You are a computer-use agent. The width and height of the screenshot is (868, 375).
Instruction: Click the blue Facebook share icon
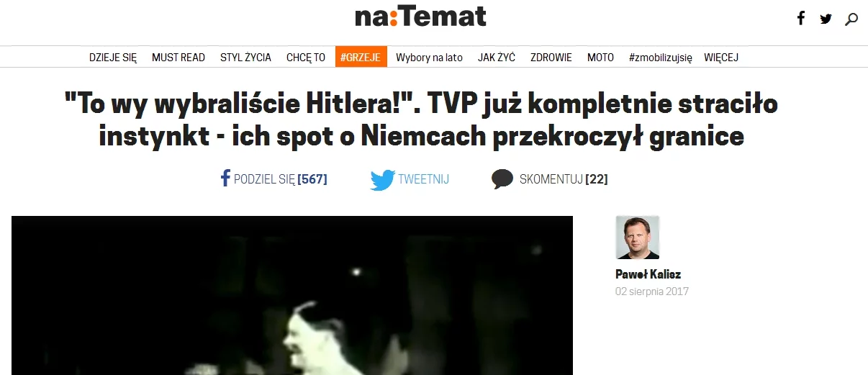[x=225, y=179]
